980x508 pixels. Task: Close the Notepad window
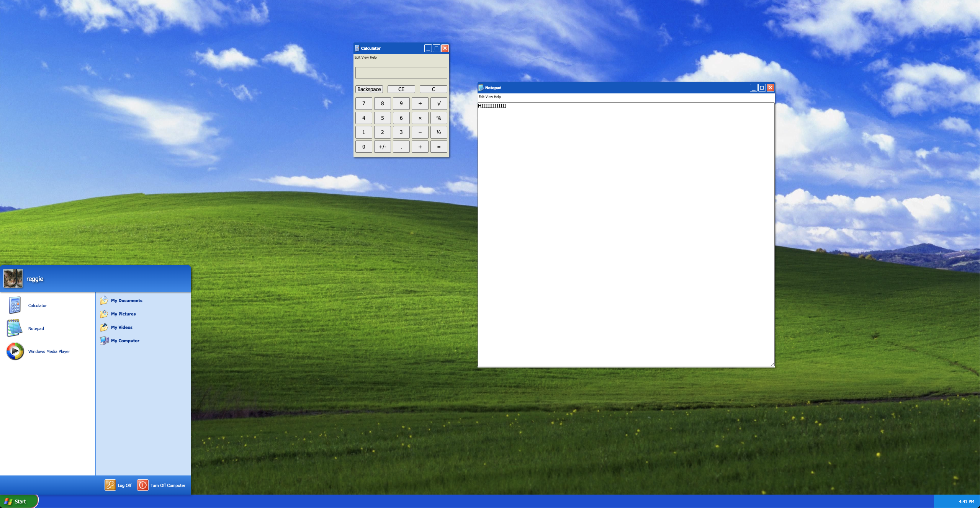[x=770, y=88]
